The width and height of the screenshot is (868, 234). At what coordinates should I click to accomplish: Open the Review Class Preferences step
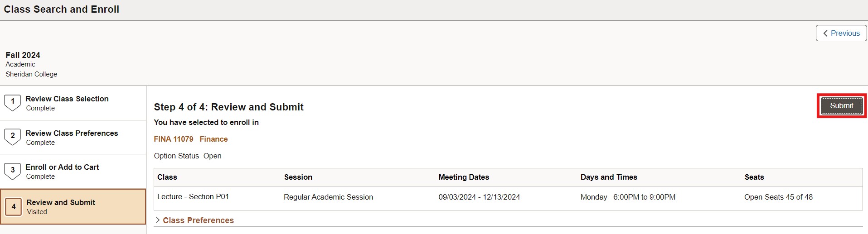click(72, 133)
